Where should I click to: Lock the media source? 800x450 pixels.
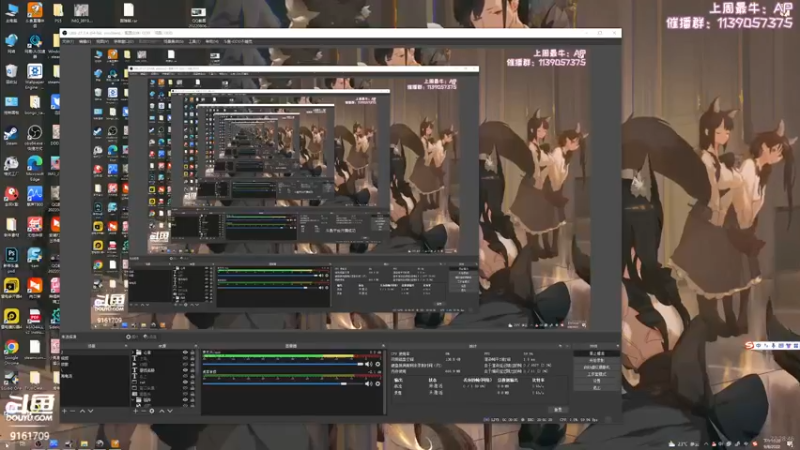coord(192,364)
